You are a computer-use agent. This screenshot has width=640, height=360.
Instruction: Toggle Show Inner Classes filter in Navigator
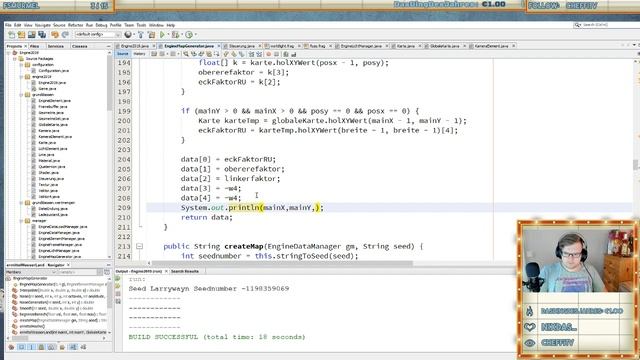point(51,347)
